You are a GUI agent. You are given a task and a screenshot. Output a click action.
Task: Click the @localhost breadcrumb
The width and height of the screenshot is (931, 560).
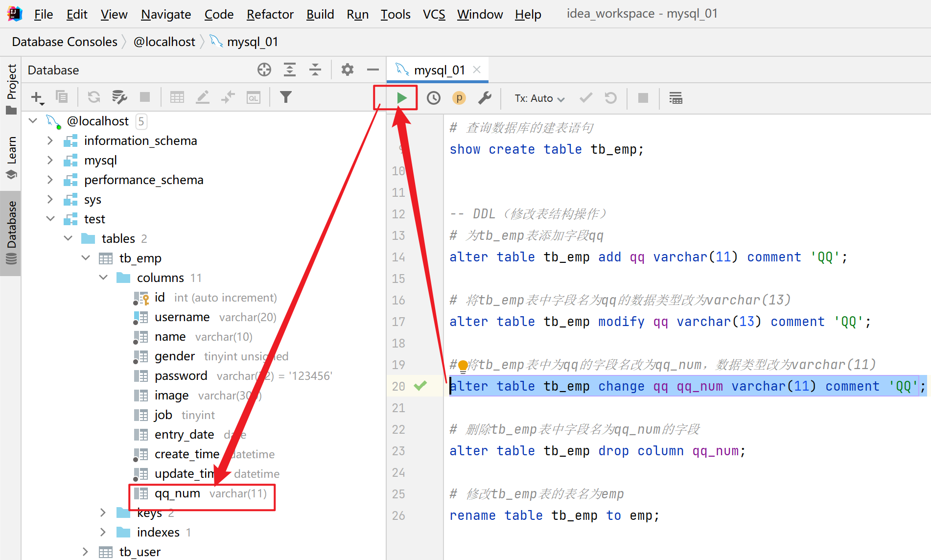(x=164, y=42)
